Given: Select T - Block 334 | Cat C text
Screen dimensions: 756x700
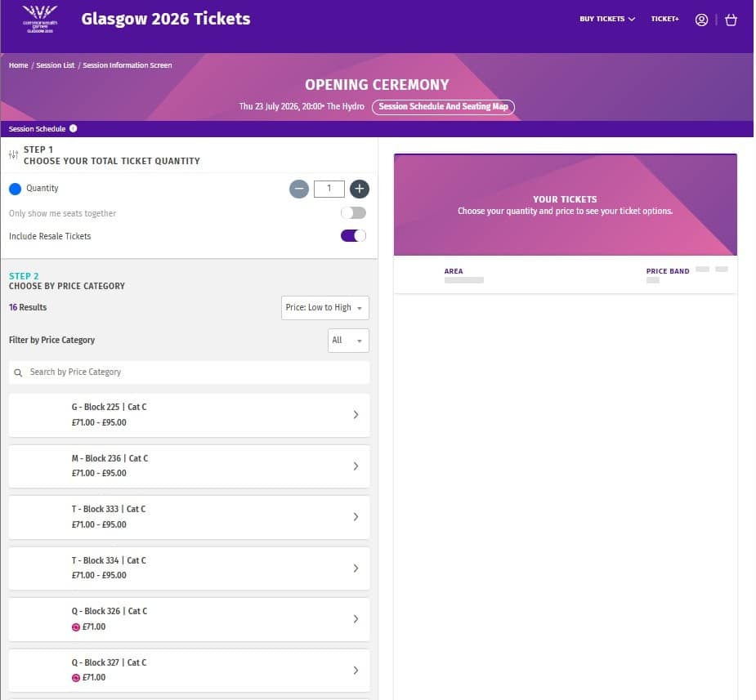Looking at the screenshot, I should point(109,561).
